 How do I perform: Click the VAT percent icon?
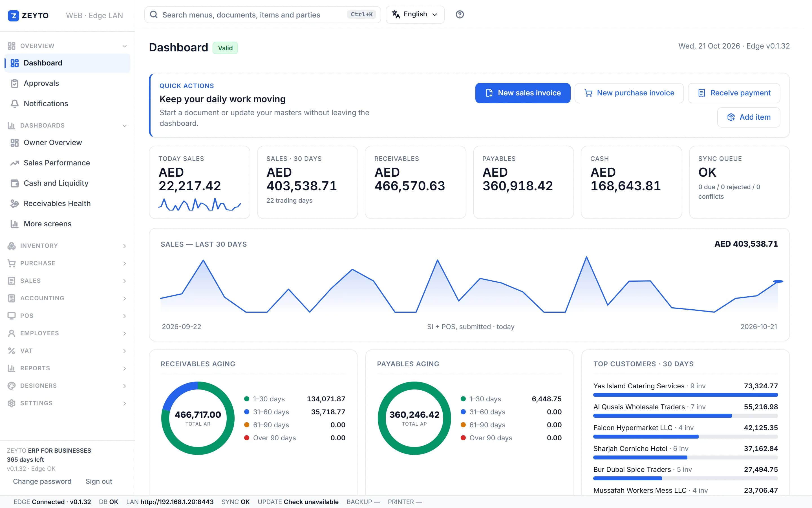11,351
